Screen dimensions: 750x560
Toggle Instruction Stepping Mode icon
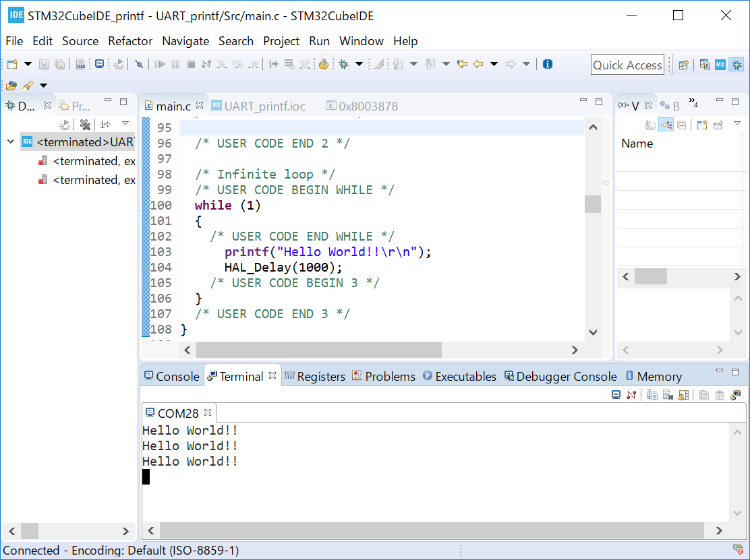pos(273,64)
